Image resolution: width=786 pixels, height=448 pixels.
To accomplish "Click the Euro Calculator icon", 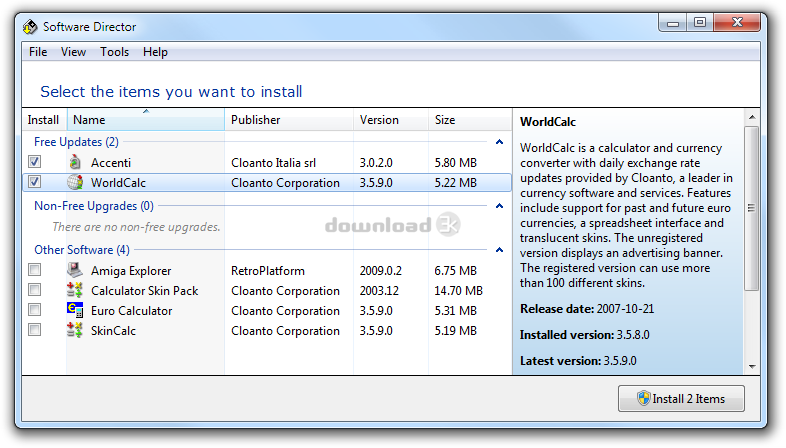I will (75, 310).
